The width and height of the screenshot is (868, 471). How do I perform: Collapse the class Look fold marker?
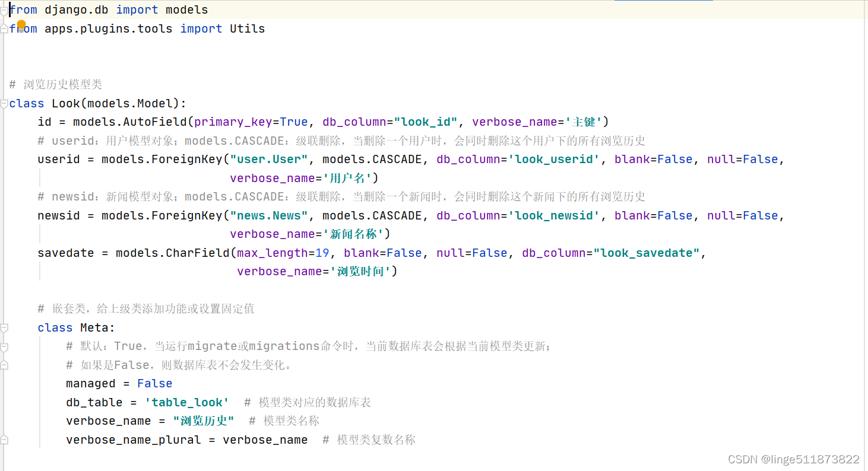point(5,103)
